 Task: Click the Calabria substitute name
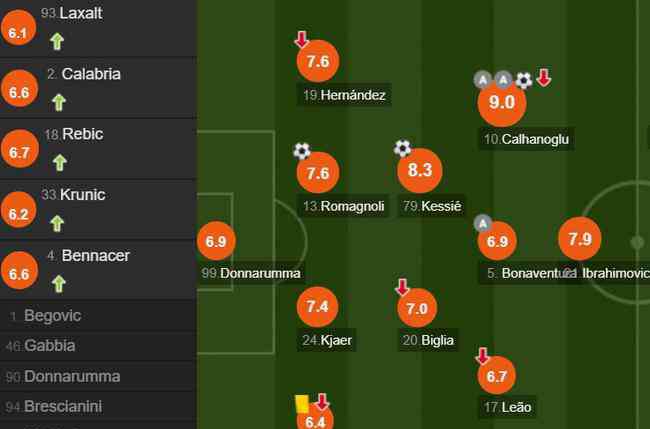pyautogui.click(x=91, y=74)
